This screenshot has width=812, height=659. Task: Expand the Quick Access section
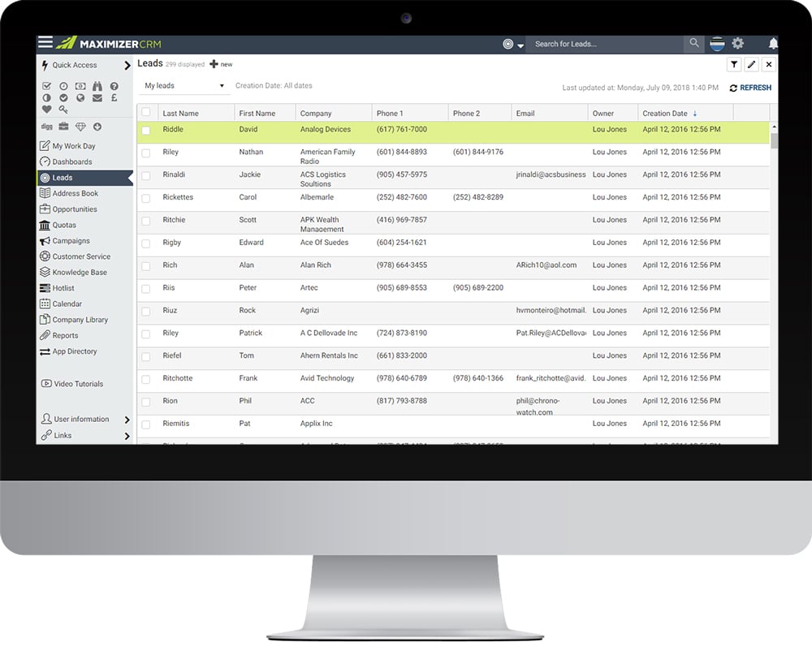coord(127,65)
